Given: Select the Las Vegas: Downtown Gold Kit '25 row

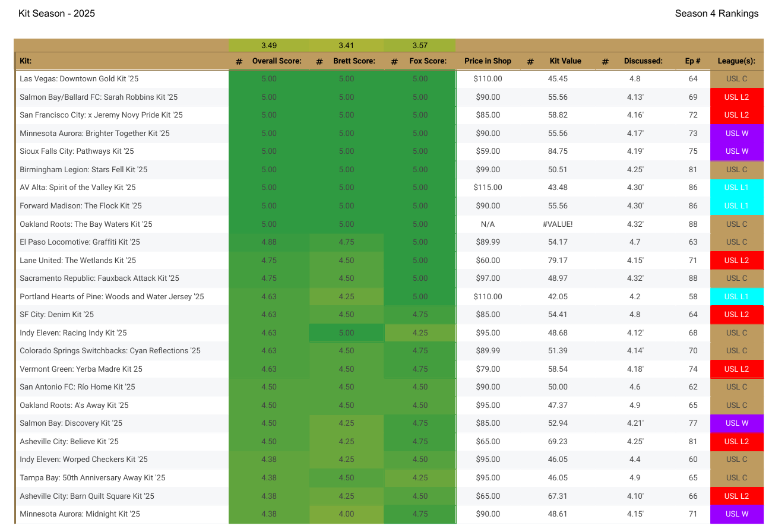Looking at the screenshot, I should tap(79, 79).
